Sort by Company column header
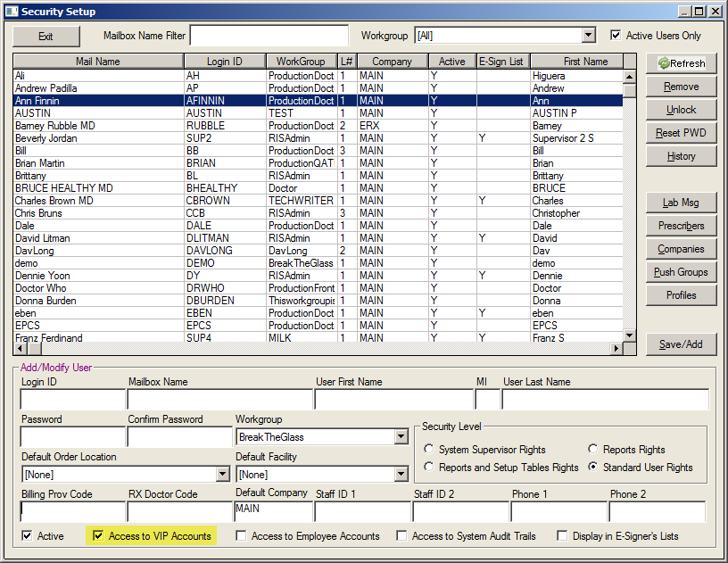The height and width of the screenshot is (563, 728). tap(393, 62)
